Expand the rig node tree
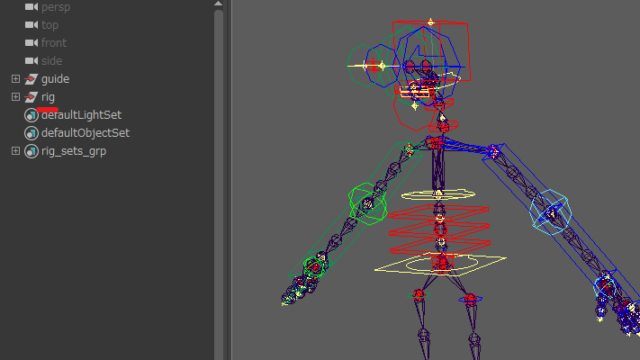640x360 pixels. point(16,97)
